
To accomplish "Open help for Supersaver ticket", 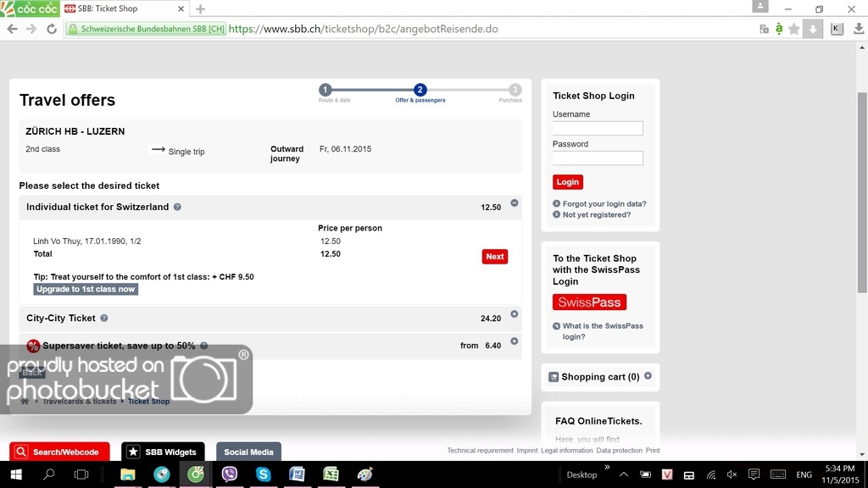I will 203,346.
